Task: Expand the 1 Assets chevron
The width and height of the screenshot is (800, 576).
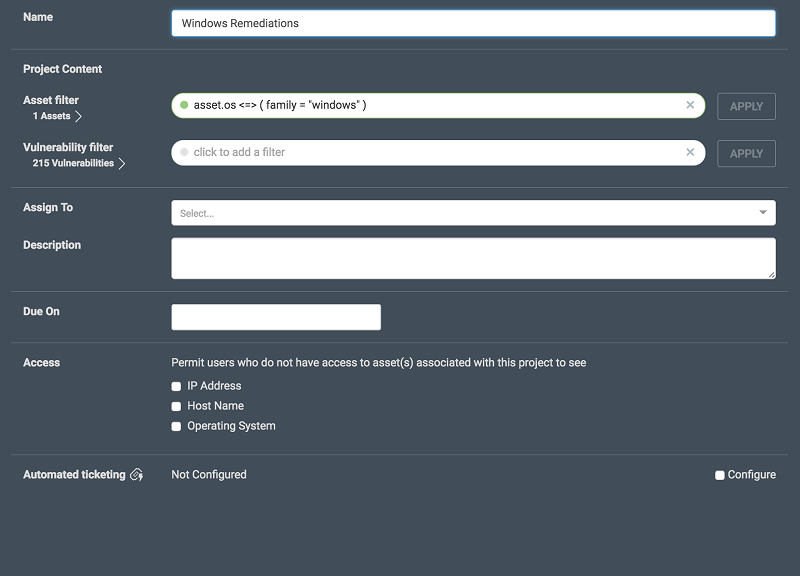Action: 79,117
